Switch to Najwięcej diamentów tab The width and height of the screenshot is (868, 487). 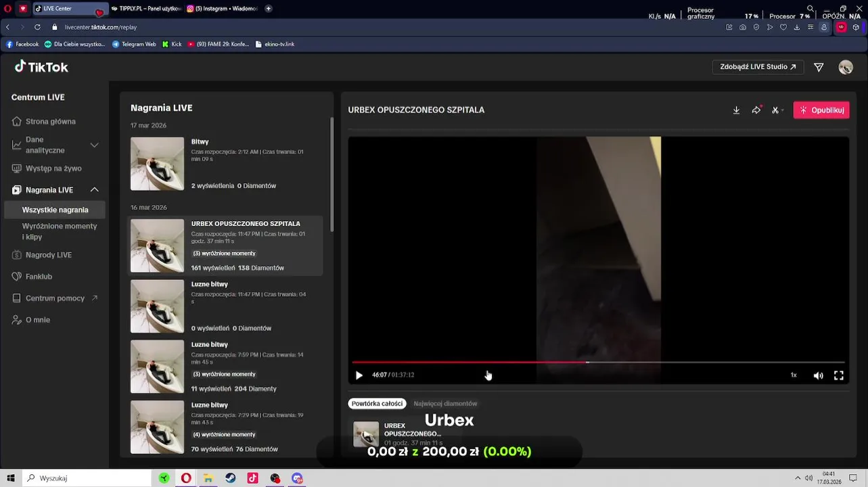pos(445,404)
